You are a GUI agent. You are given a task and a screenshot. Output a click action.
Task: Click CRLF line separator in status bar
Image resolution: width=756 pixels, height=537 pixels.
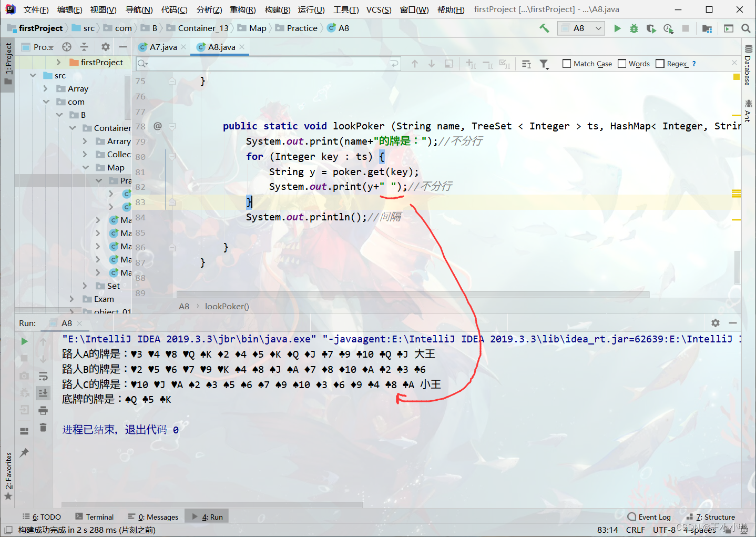pyautogui.click(x=635, y=530)
